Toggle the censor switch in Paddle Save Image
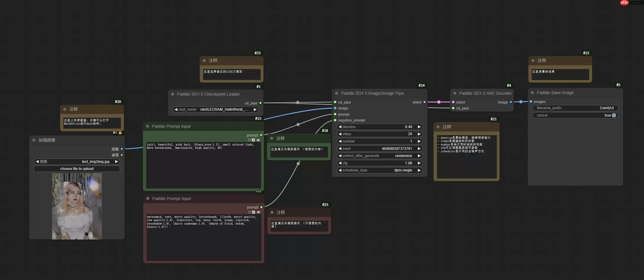The width and height of the screenshot is (644, 280). (614, 115)
